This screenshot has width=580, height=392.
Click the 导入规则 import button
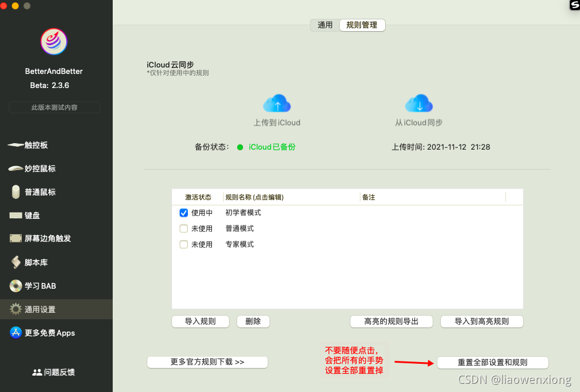(200, 322)
